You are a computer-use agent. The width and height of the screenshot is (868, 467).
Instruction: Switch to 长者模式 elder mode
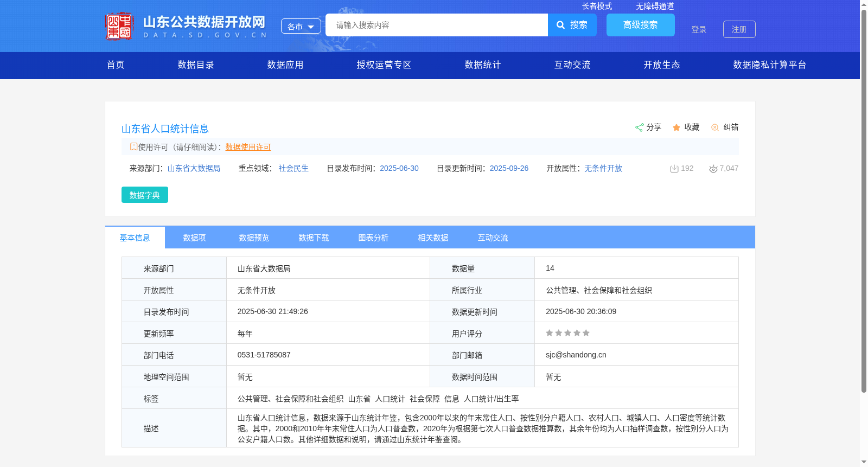coord(597,6)
